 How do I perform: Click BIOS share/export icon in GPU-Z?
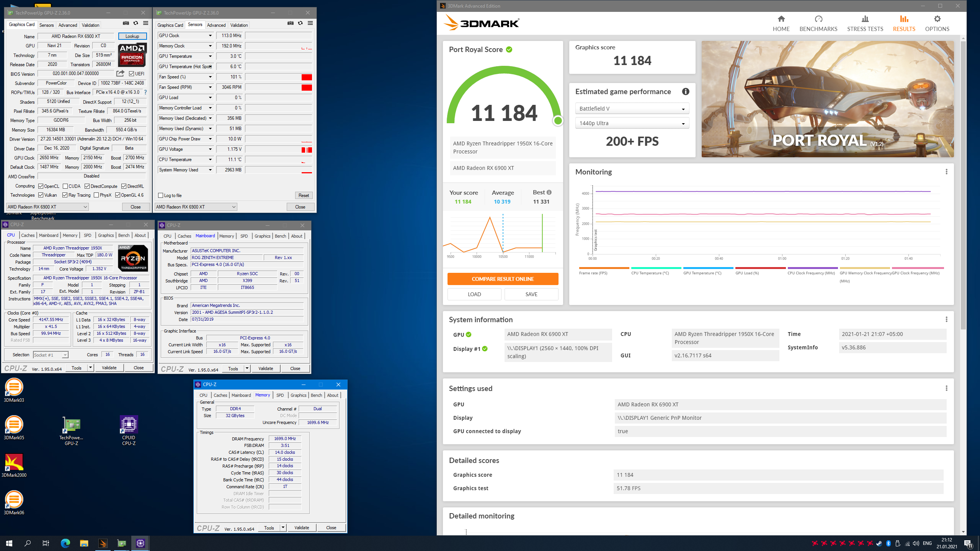pyautogui.click(x=120, y=73)
